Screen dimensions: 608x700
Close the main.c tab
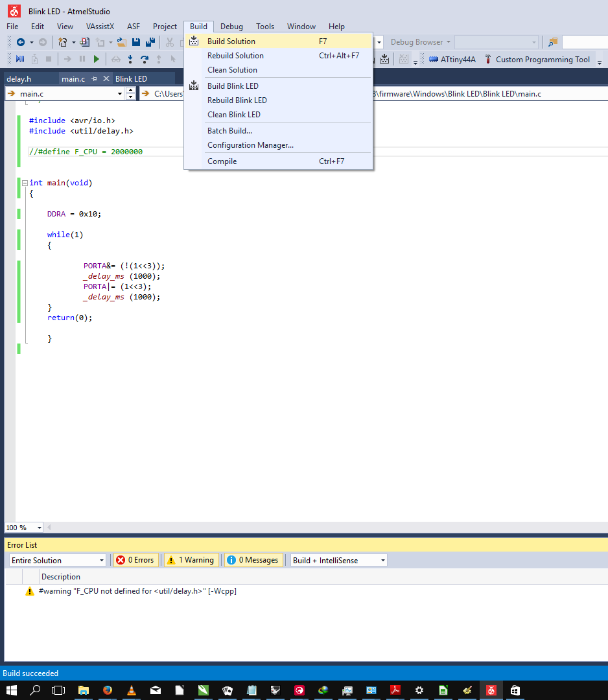click(106, 78)
